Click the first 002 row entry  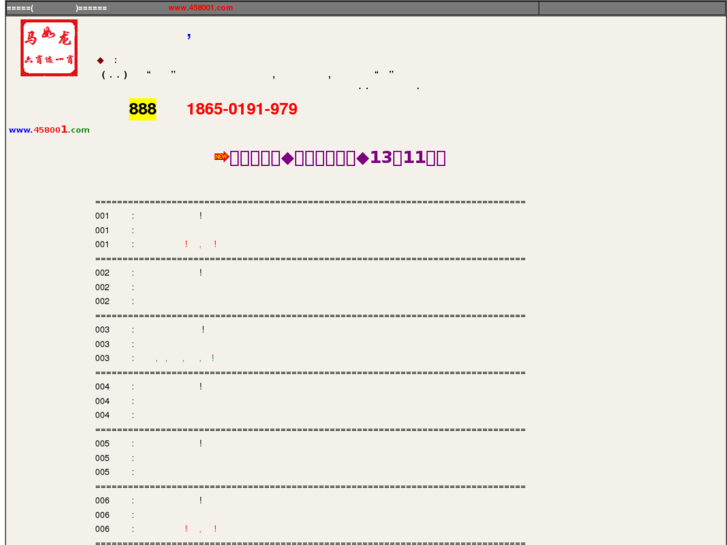[x=149, y=273]
